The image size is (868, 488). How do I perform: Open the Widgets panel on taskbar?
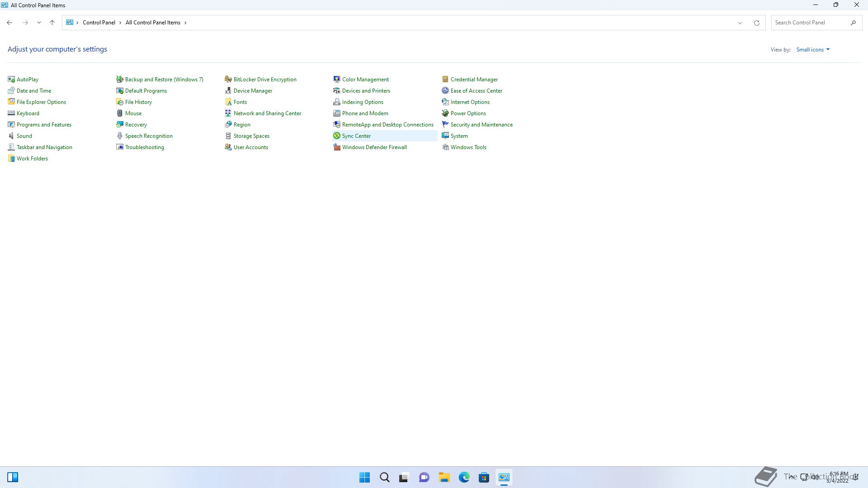(13, 477)
